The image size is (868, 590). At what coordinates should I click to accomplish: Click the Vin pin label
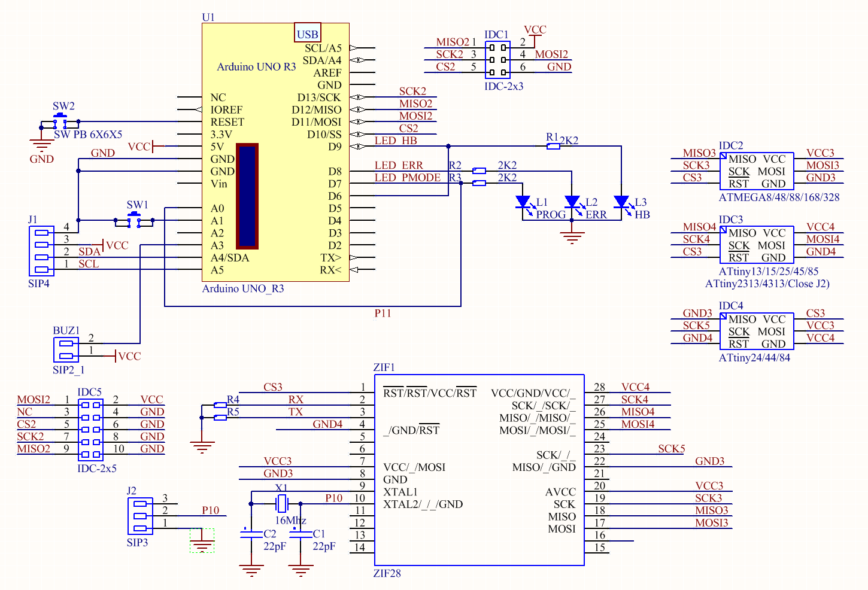(219, 184)
